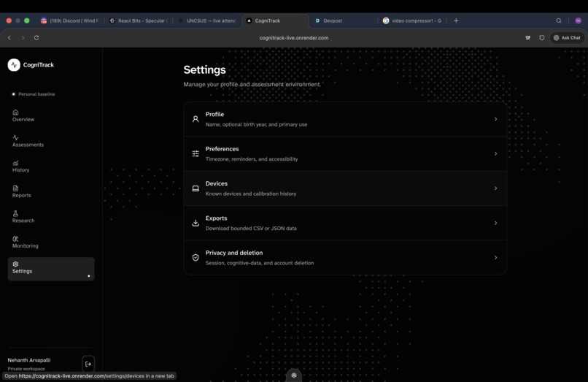The width and height of the screenshot is (588, 382).
Task: Open the Research flask icon
Action: click(x=15, y=213)
